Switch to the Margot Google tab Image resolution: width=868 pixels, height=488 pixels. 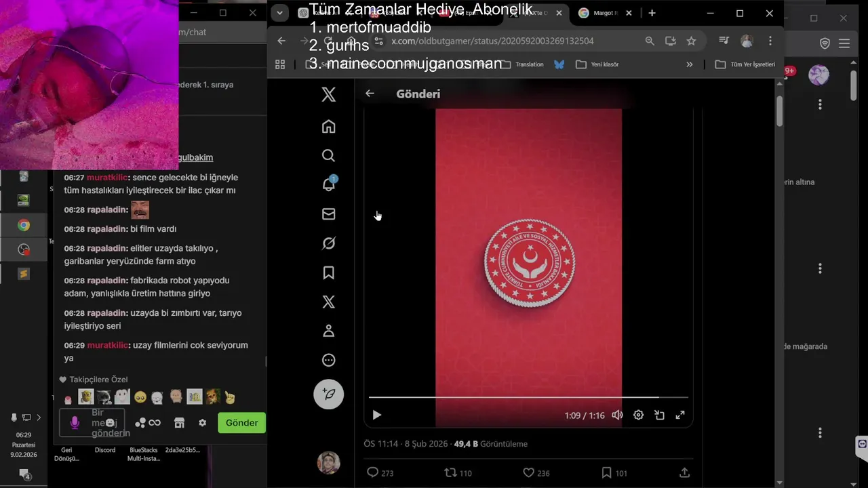tap(598, 13)
